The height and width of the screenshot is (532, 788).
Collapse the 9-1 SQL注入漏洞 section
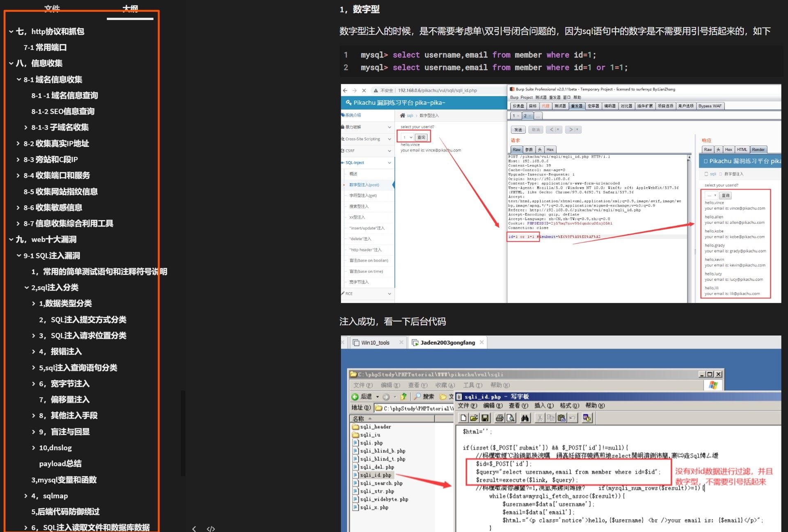coord(19,256)
